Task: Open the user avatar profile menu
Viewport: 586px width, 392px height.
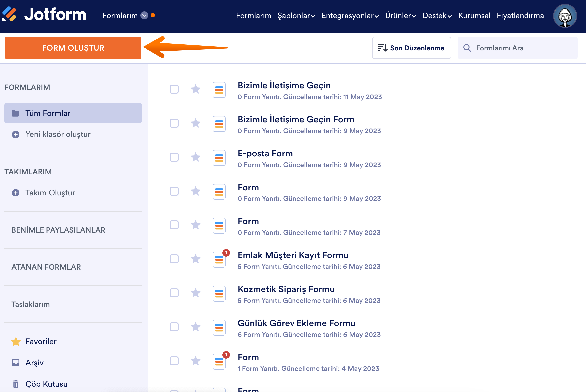Action: [565, 16]
